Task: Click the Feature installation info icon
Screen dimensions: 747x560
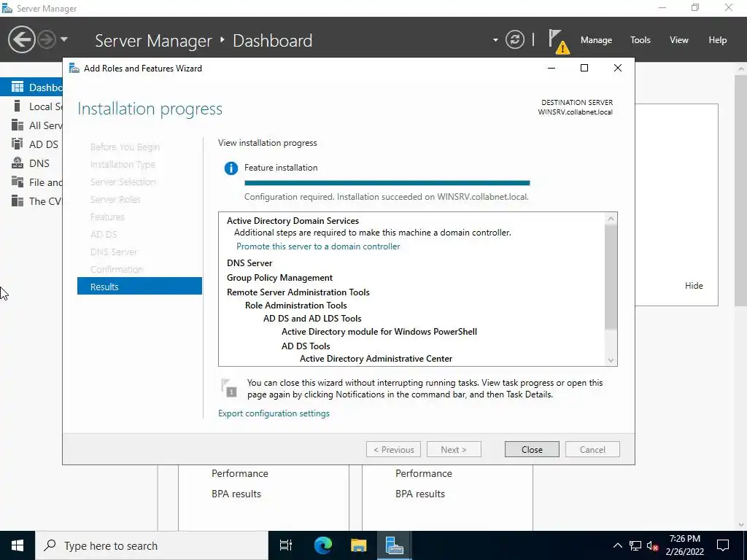Action: [x=231, y=168]
